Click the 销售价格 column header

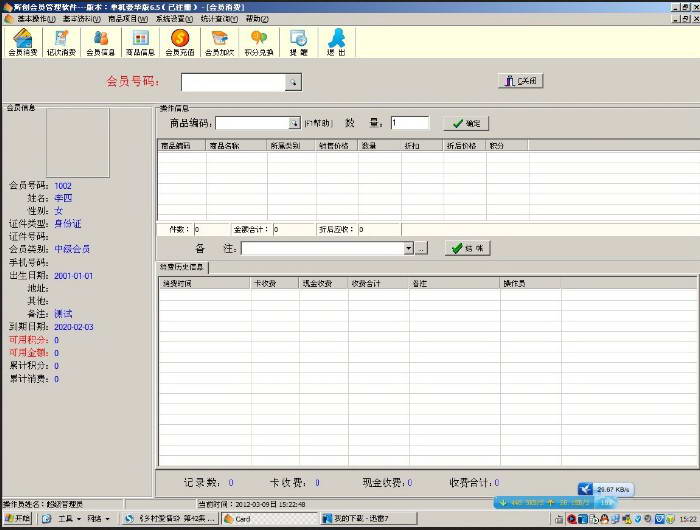(x=337, y=146)
